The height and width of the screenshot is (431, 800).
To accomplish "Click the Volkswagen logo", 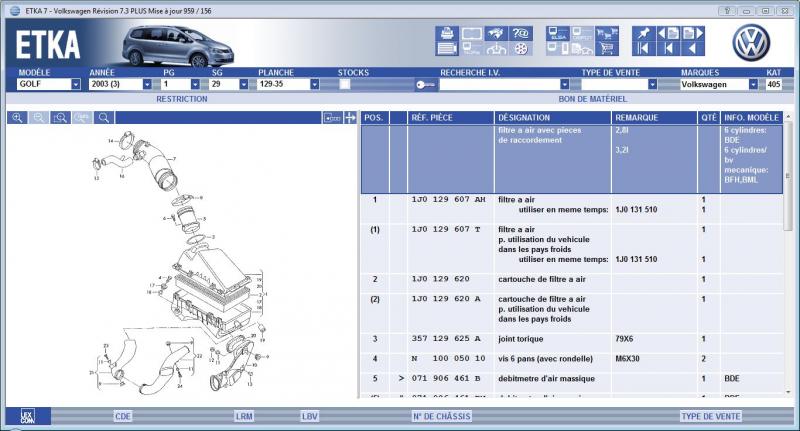I will coord(752,42).
